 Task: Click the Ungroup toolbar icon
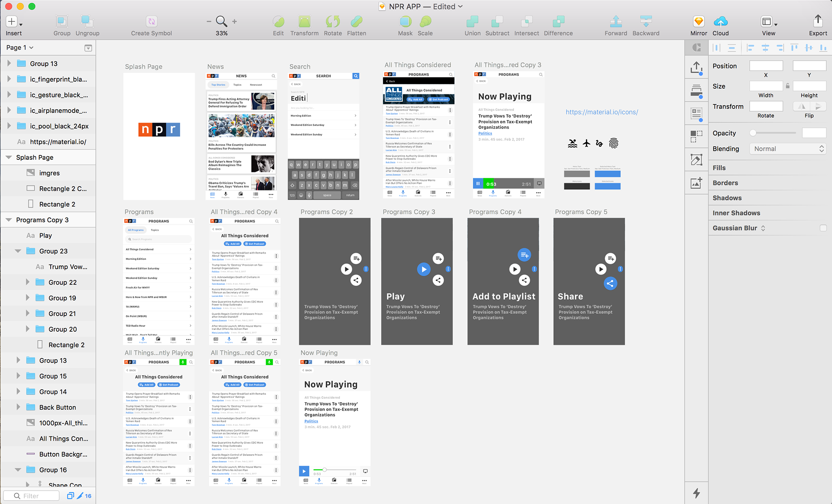pos(87,22)
